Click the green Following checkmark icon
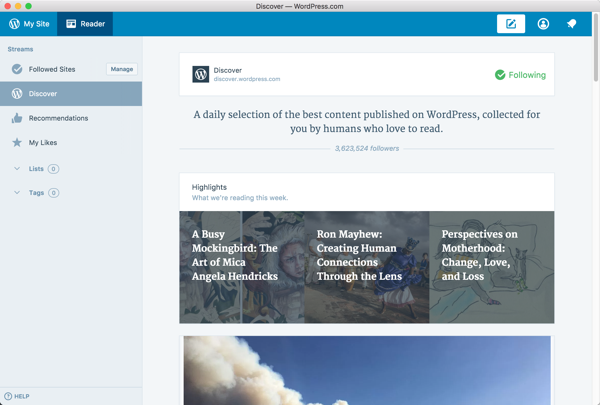Image resolution: width=600 pixels, height=405 pixels. pyautogui.click(x=500, y=75)
